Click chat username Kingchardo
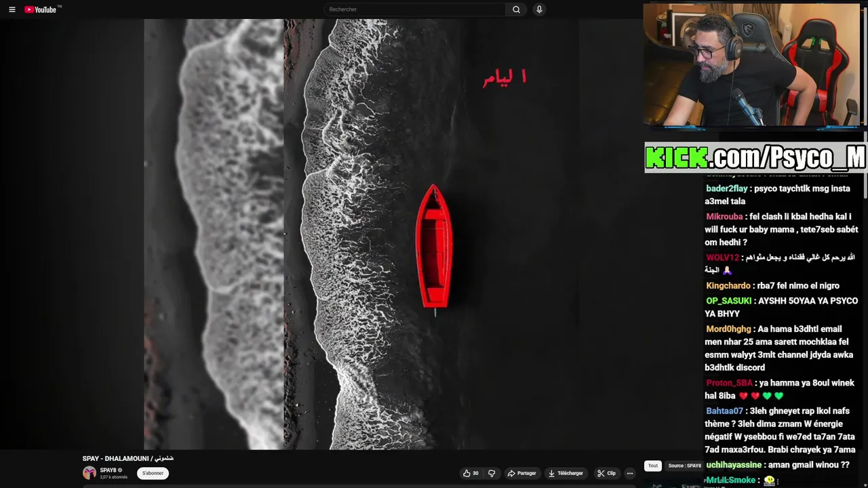Image resolution: width=868 pixels, height=488 pixels. 728,286
